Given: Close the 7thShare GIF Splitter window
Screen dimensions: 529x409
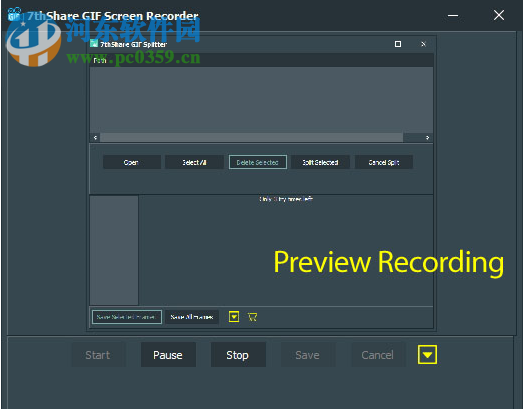Looking at the screenshot, I should point(423,44).
